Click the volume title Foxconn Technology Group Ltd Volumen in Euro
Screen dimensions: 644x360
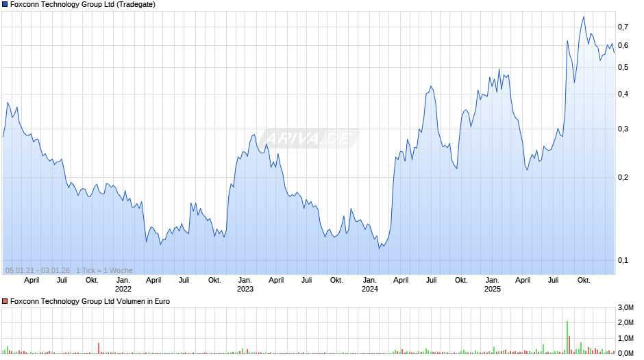[x=90, y=301]
